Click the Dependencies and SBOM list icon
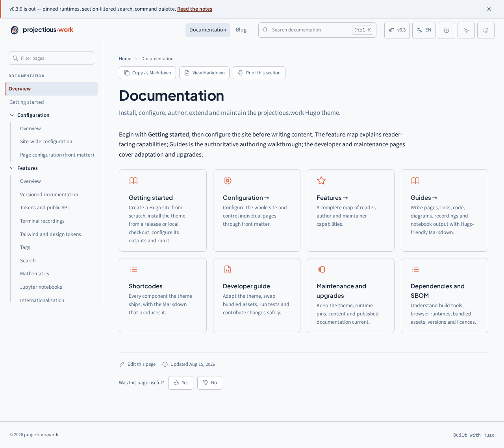Image resolution: width=504 pixels, height=448 pixels. pyautogui.click(x=415, y=269)
